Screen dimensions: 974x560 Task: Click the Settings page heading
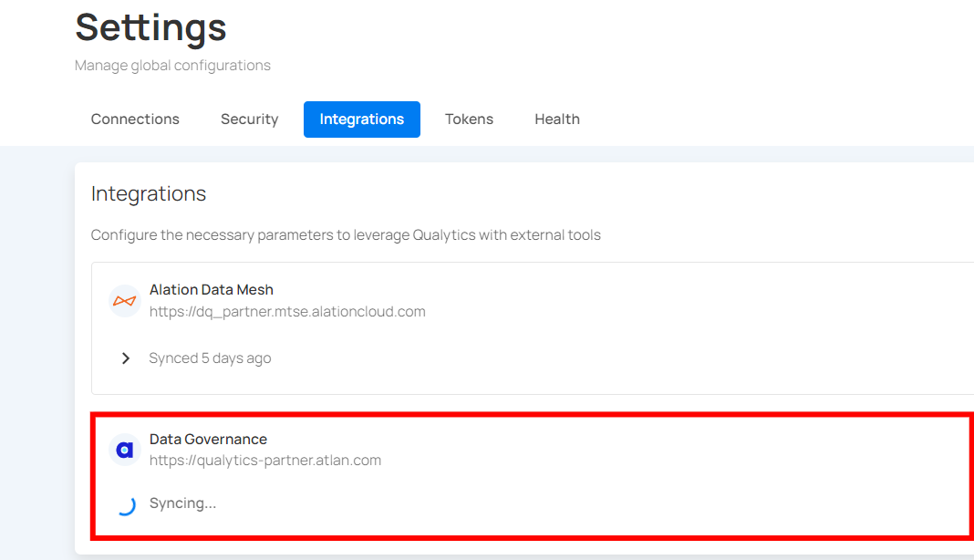[150, 27]
